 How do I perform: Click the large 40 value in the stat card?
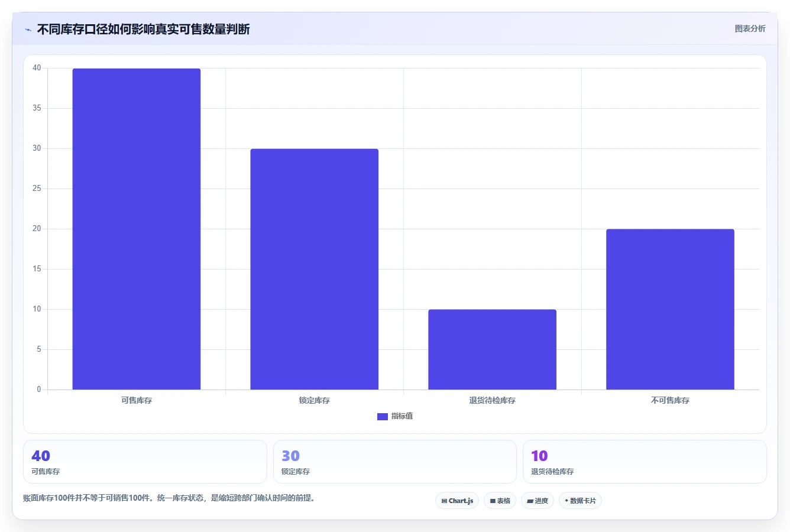coord(41,456)
